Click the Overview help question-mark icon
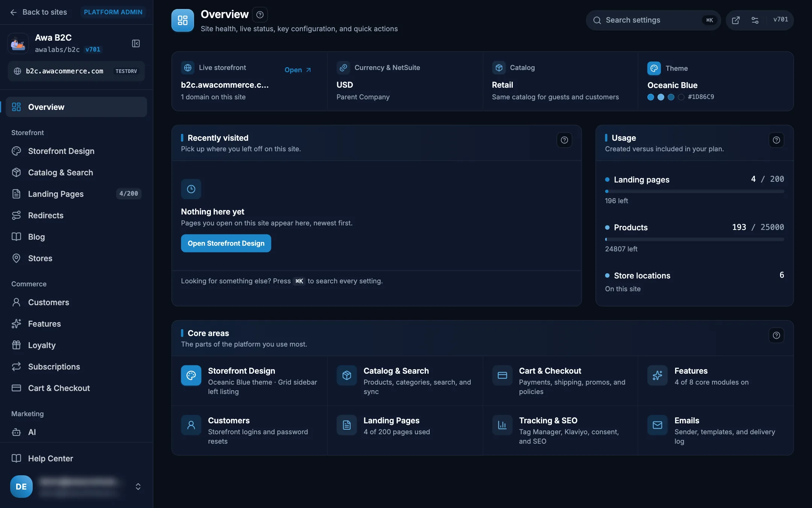Viewport: 812px width, 508px height. [x=260, y=15]
